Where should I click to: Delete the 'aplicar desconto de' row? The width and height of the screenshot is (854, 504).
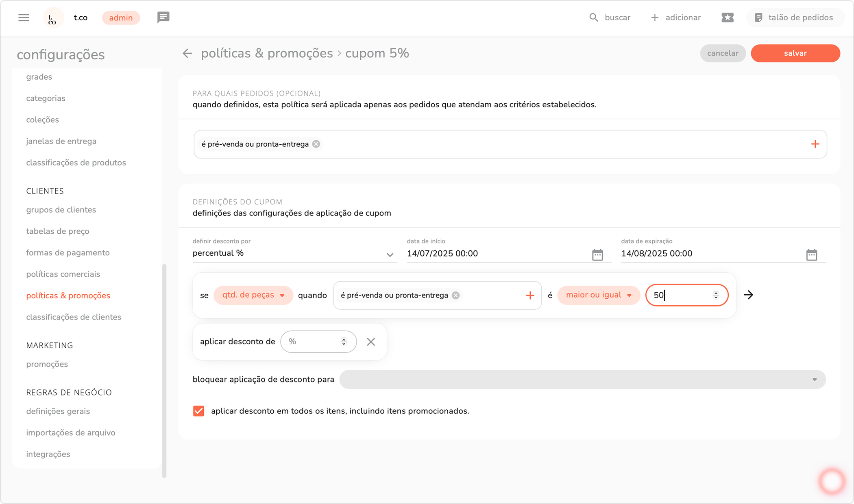click(370, 342)
